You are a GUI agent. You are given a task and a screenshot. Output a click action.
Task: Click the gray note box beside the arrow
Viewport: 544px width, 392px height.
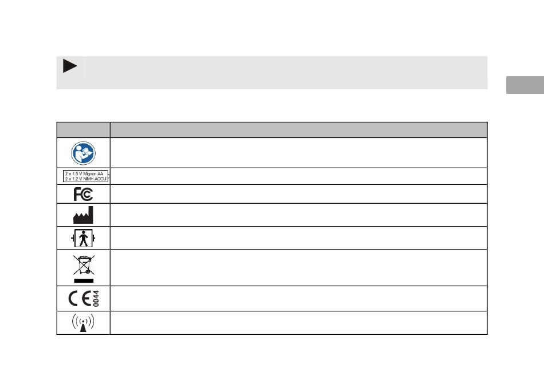click(286, 73)
